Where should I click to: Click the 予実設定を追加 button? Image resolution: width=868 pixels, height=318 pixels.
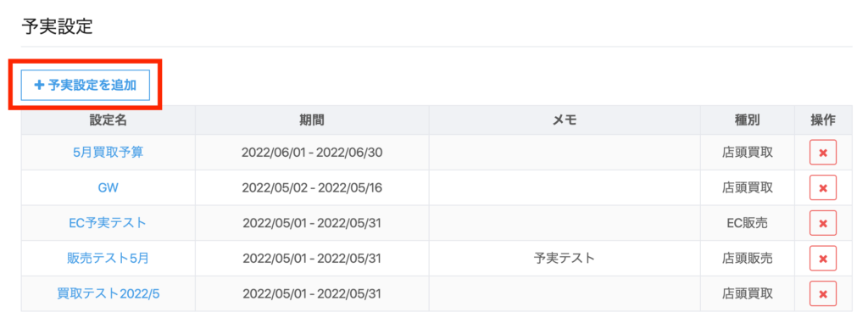pos(86,86)
